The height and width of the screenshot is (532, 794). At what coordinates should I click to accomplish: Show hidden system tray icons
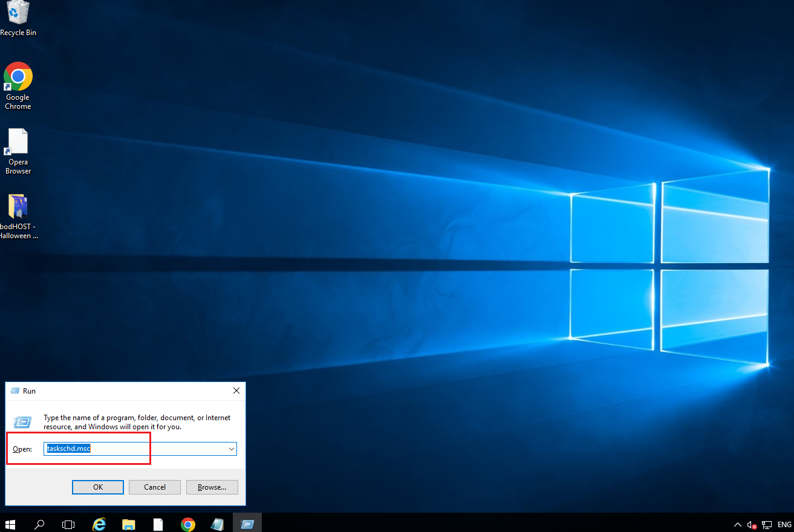737,525
